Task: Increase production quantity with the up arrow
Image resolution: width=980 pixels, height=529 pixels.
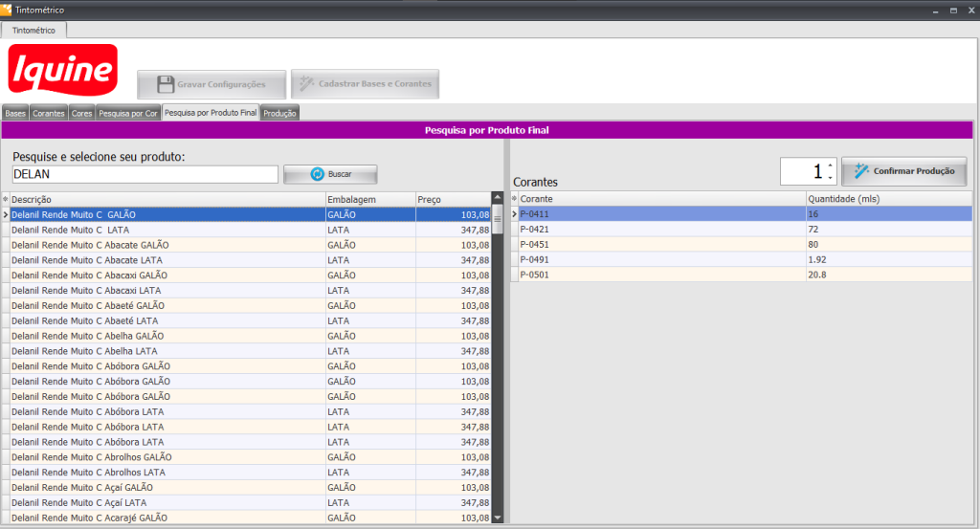Action: pos(830,165)
